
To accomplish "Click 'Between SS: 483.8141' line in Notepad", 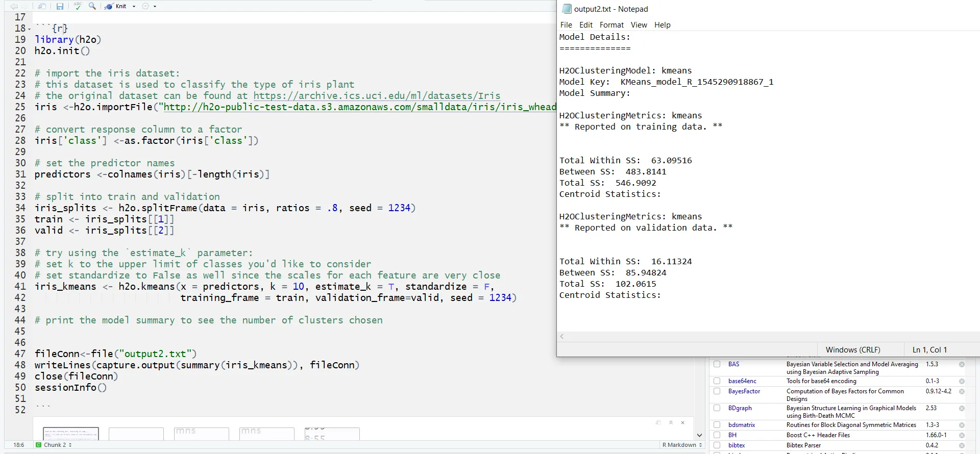I will click(x=613, y=172).
